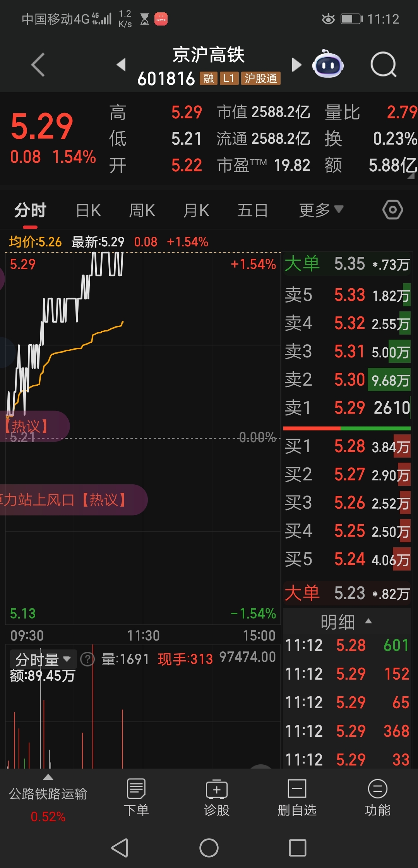The image size is (418, 868).
Task: Open the 更多 dropdown
Action: click(321, 210)
